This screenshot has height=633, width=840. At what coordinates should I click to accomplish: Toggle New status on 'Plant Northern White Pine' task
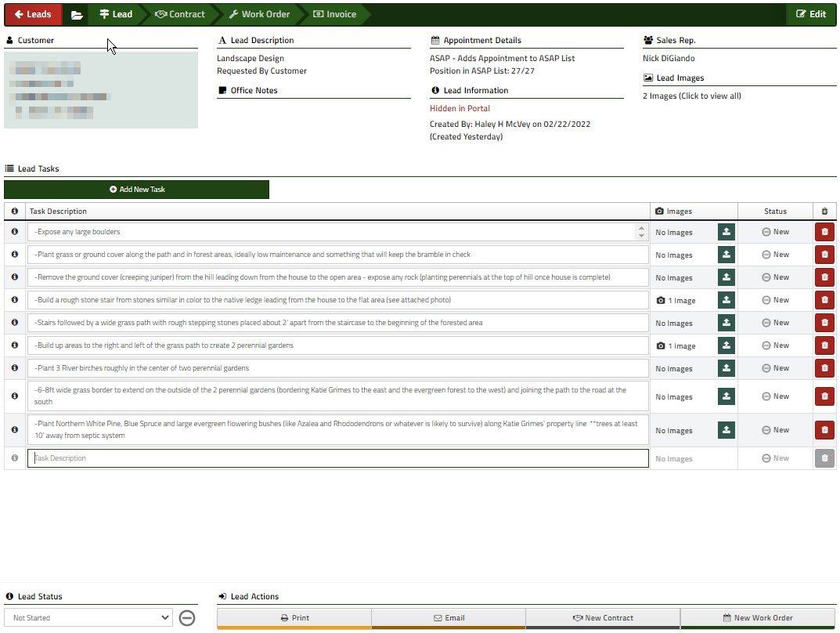775,430
